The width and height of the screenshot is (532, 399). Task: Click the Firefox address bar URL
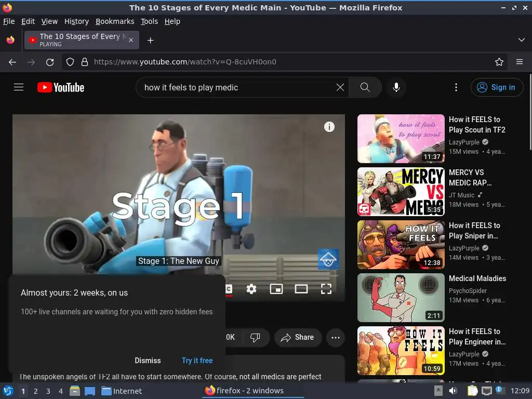point(185,62)
